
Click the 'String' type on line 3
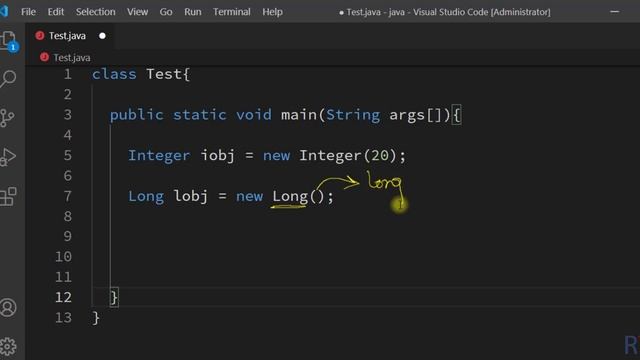point(353,116)
